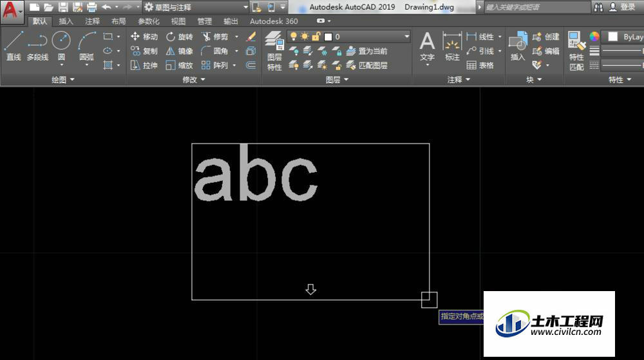Screen dimensions: 644x360
Task: Open the Manage (管理) ribbon tab
Action: 204,21
